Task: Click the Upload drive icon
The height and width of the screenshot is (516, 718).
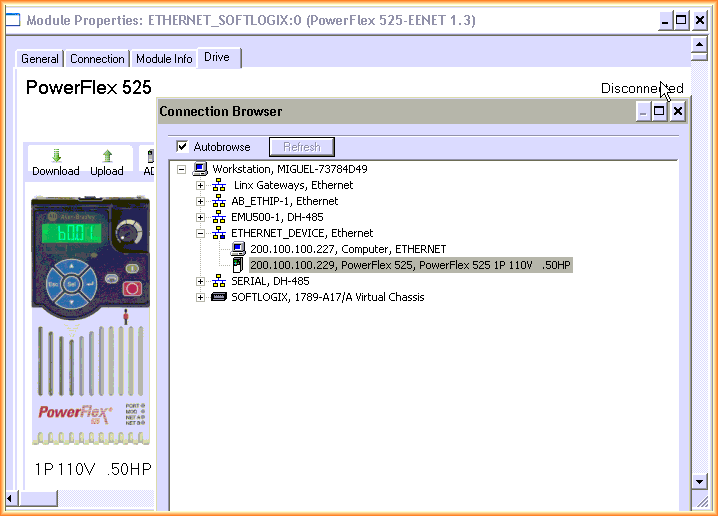Action: click(x=107, y=156)
